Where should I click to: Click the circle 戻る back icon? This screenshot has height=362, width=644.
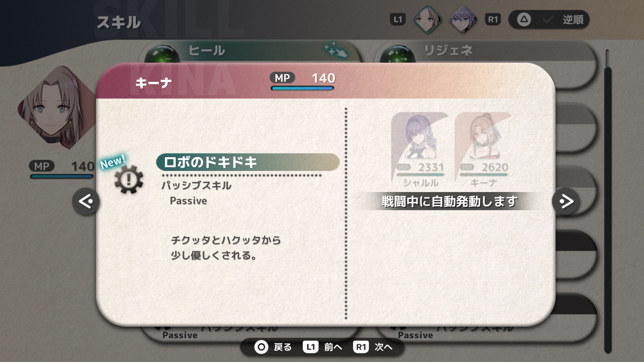click(x=261, y=347)
